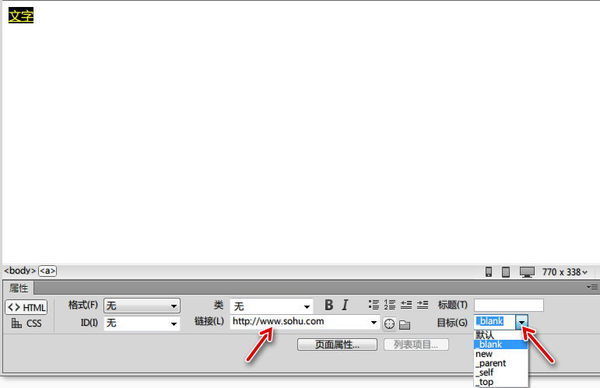Click the text indent icon
This screenshot has width=600, height=388.
(x=422, y=305)
